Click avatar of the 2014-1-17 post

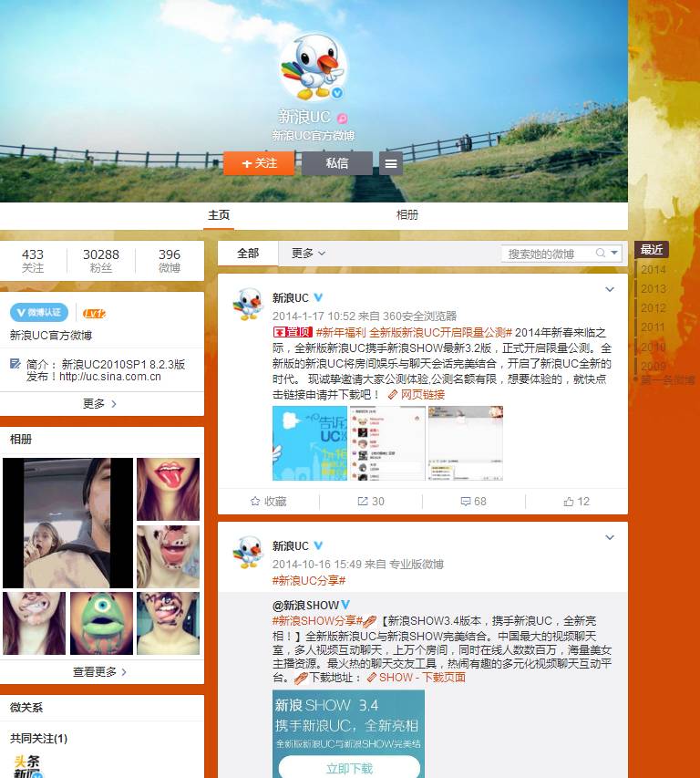pyautogui.click(x=248, y=304)
